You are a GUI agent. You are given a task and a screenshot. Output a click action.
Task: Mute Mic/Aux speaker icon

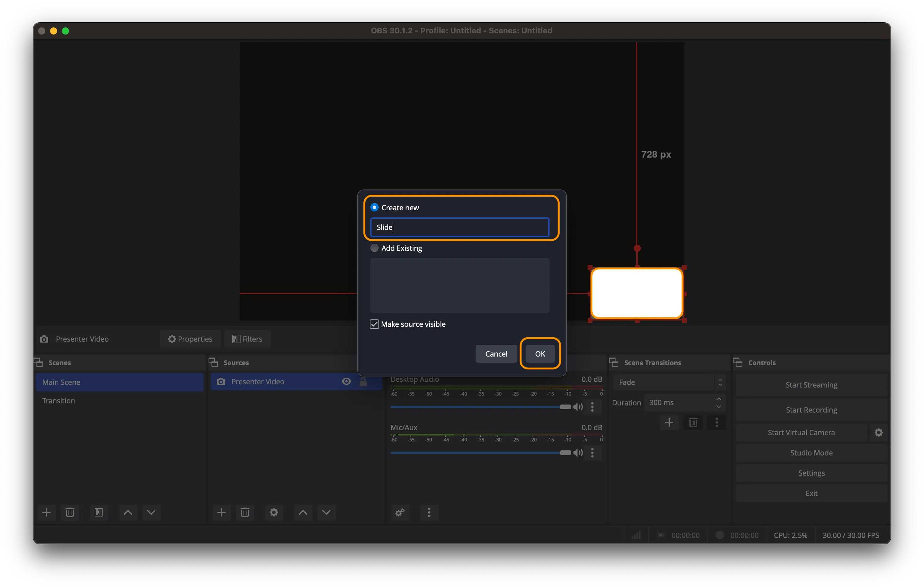[578, 453]
